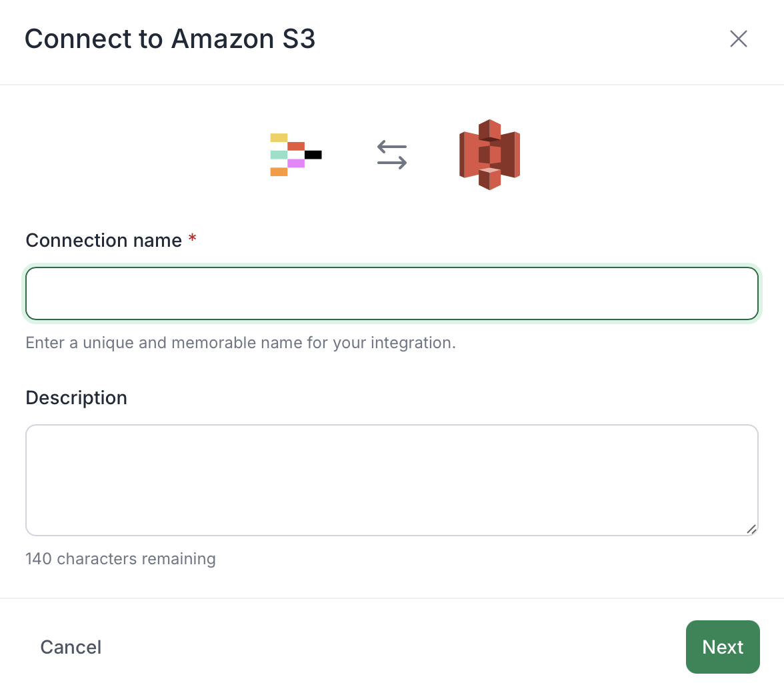Click the Description textarea resize handle

tap(751, 529)
